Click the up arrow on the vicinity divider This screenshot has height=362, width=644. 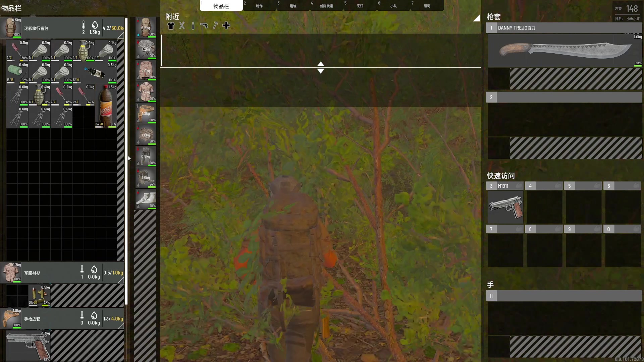click(x=321, y=64)
